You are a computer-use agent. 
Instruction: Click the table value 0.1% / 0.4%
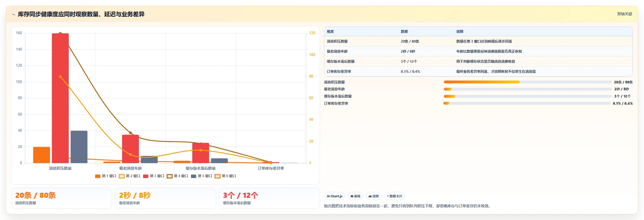411,72
